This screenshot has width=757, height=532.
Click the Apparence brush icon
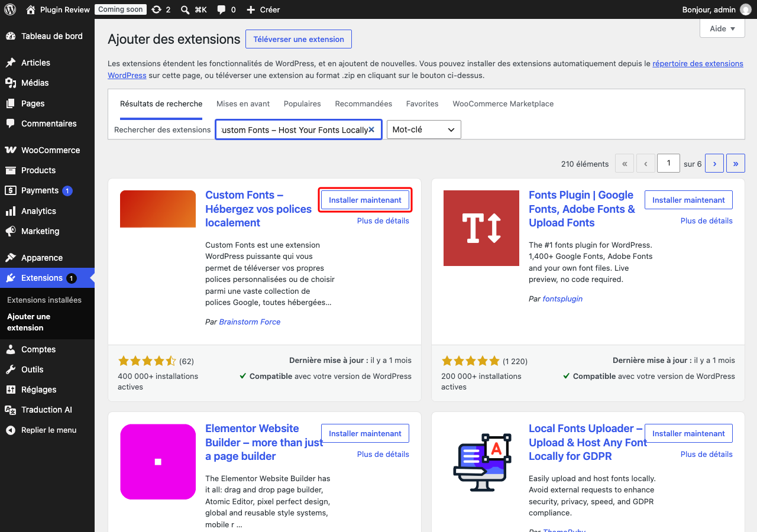[11, 258]
